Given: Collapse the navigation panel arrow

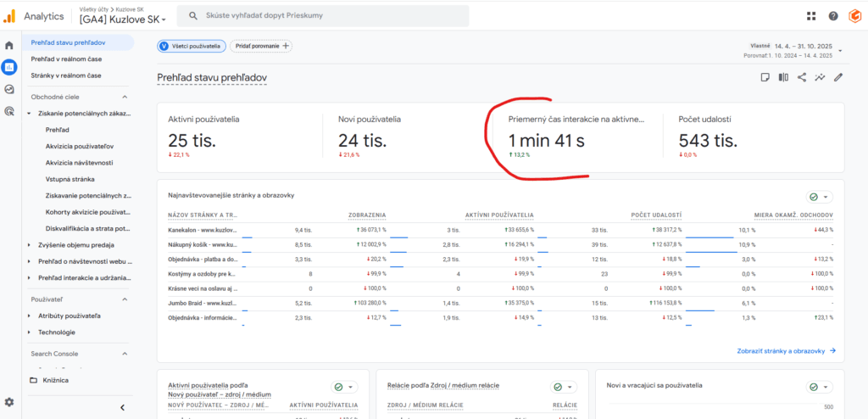Looking at the screenshot, I should point(122,407).
